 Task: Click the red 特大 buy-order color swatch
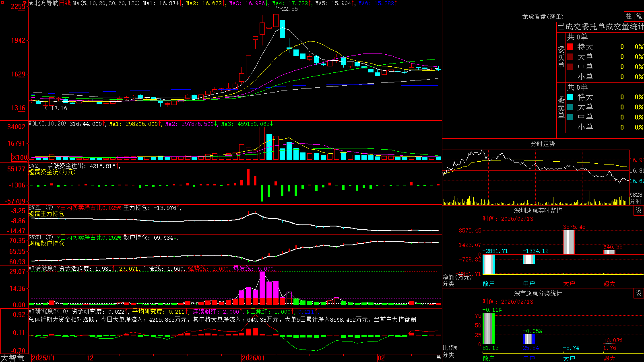570,47
